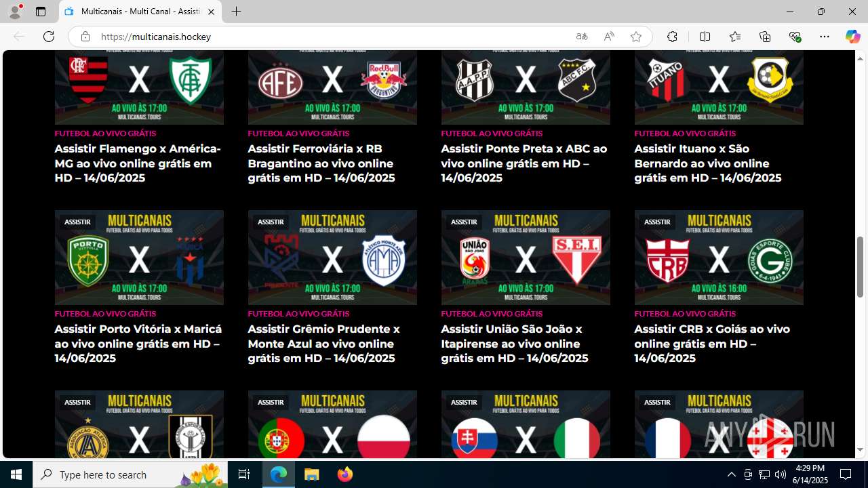The image size is (868, 488).
Task: Click the taskbar search box
Action: point(132,474)
